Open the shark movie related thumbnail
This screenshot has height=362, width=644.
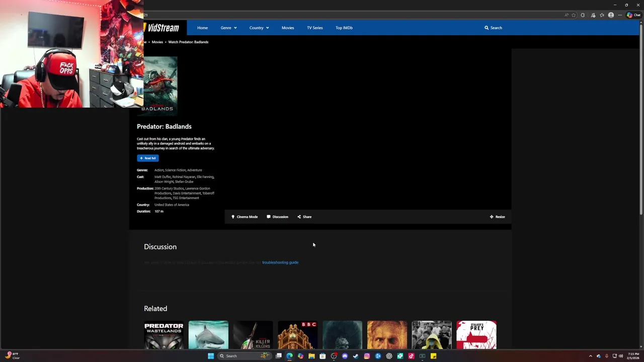click(x=208, y=335)
